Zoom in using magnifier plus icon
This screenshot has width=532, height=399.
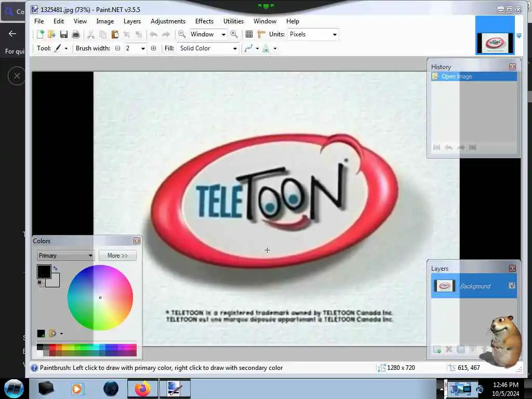click(234, 34)
